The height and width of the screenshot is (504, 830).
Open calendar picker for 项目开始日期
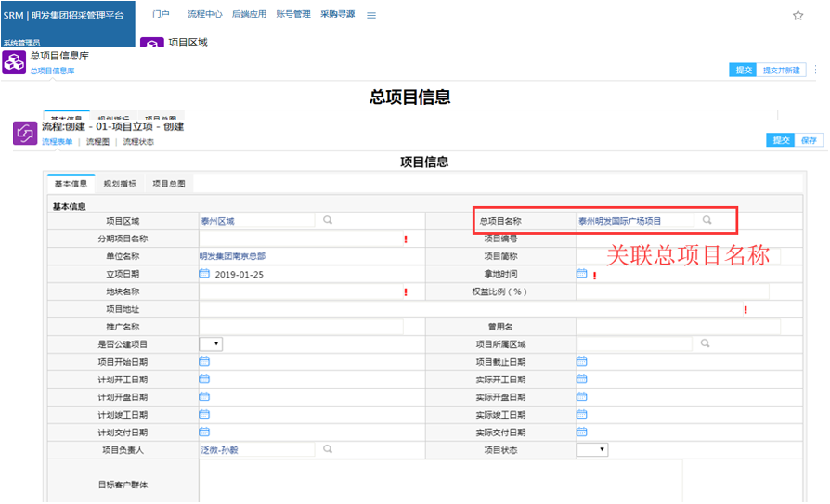click(x=204, y=362)
